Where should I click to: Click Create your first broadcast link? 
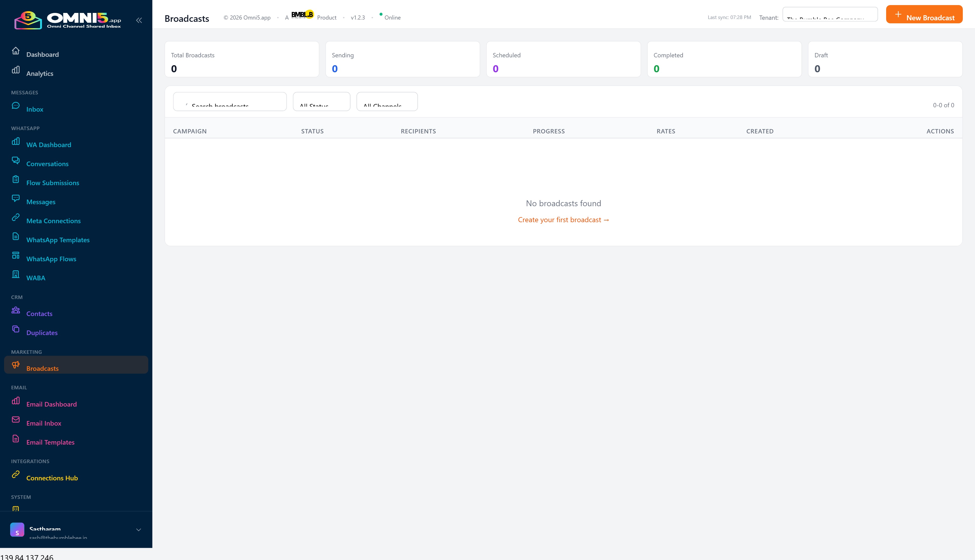click(x=563, y=220)
